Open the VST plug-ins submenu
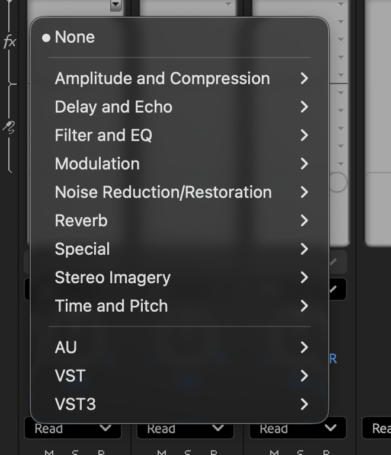This screenshot has height=455, width=391. [180, 376]
